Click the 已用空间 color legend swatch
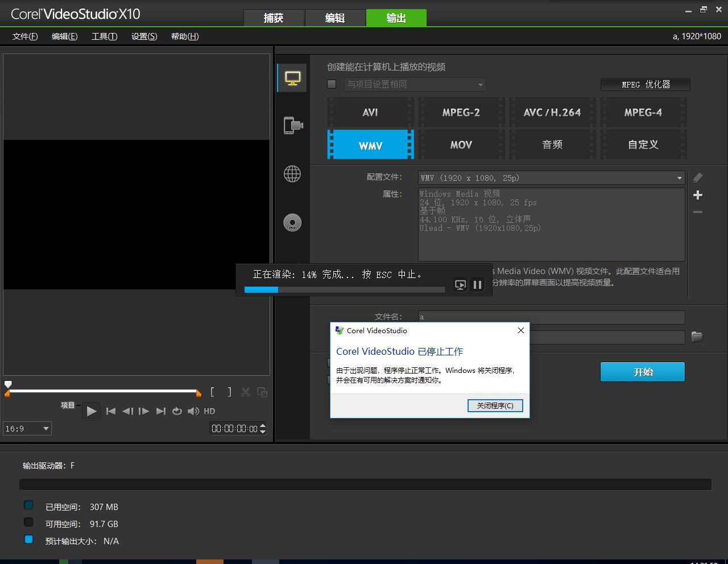The image size is (728, 564). click(28, 505)
